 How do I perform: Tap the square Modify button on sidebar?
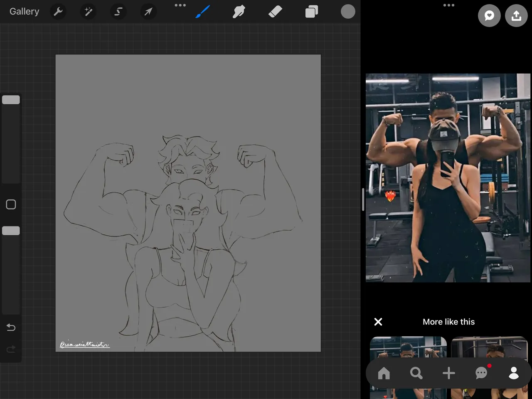tap(11, 204)
